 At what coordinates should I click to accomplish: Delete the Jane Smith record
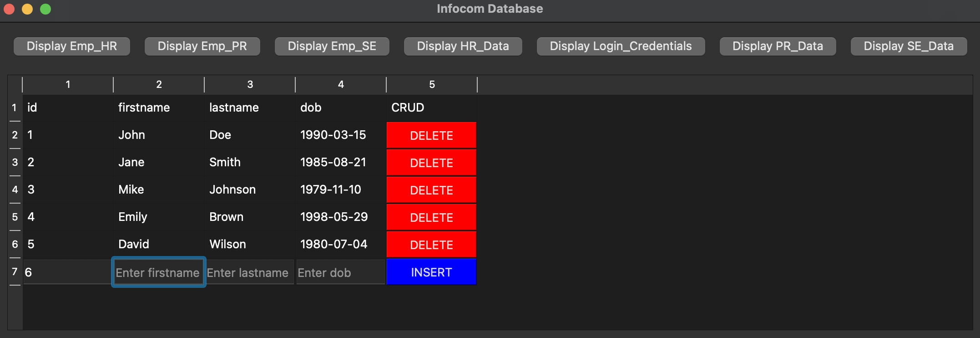pos(431,163)
